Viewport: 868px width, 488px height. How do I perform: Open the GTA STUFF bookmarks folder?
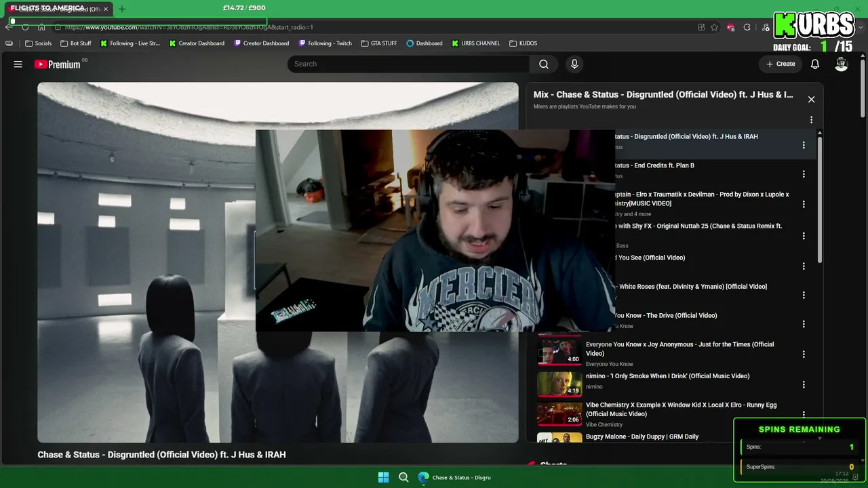pos(380,43)
